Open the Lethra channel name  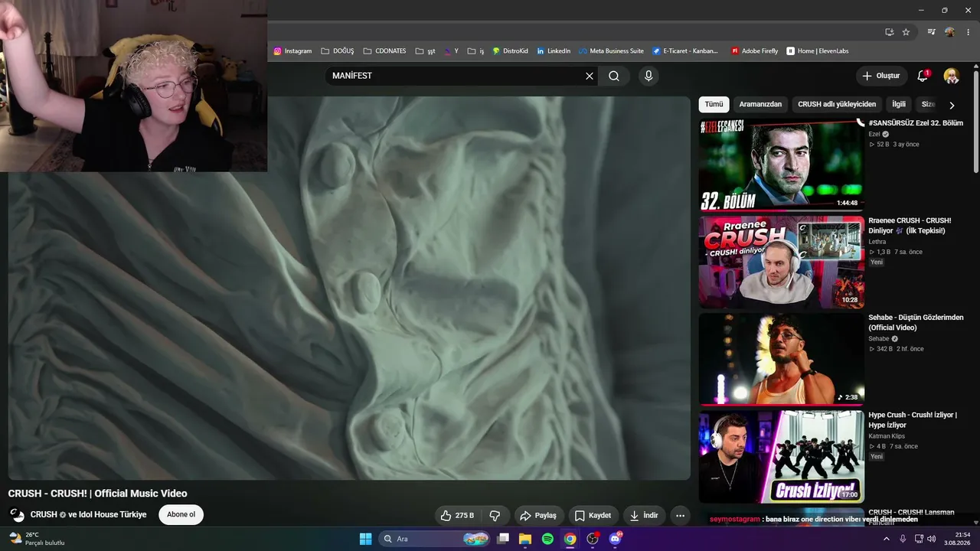(x=877, y=242)
